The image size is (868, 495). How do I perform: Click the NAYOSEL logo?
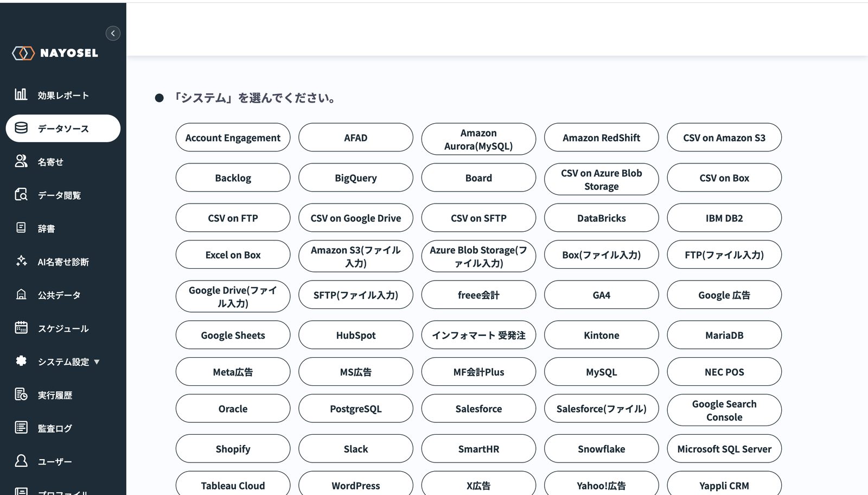55,53
